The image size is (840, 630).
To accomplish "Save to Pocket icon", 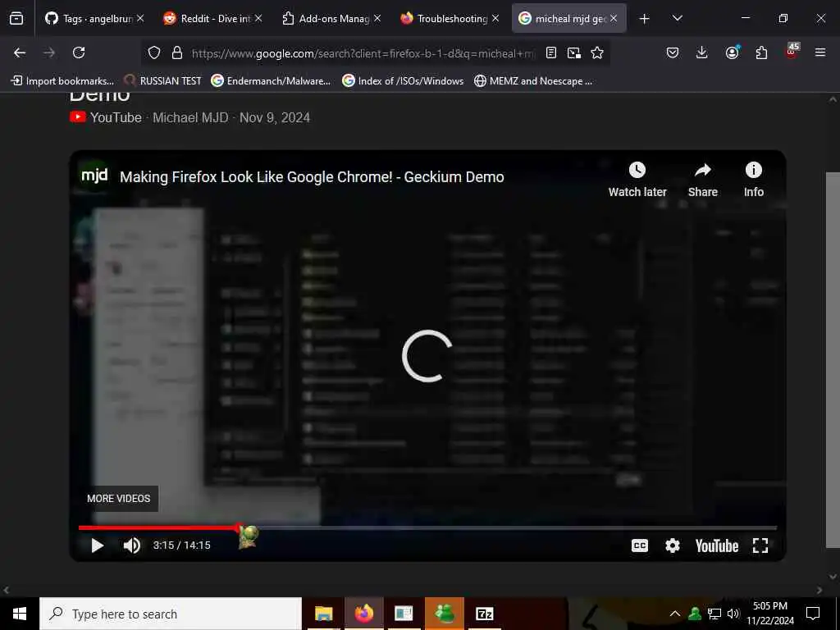I will 673,52.
